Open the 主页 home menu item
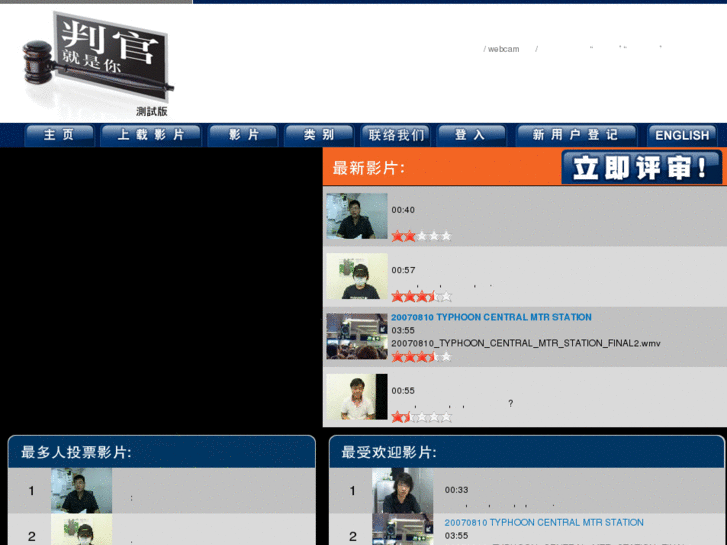This screenshot has height=545, width=727. point(59,135)
